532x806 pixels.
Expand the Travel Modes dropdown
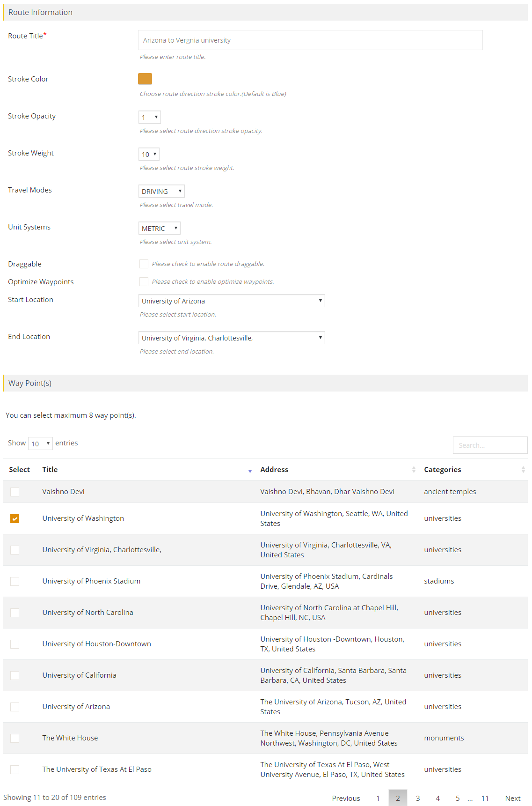[x=161, y=191]
